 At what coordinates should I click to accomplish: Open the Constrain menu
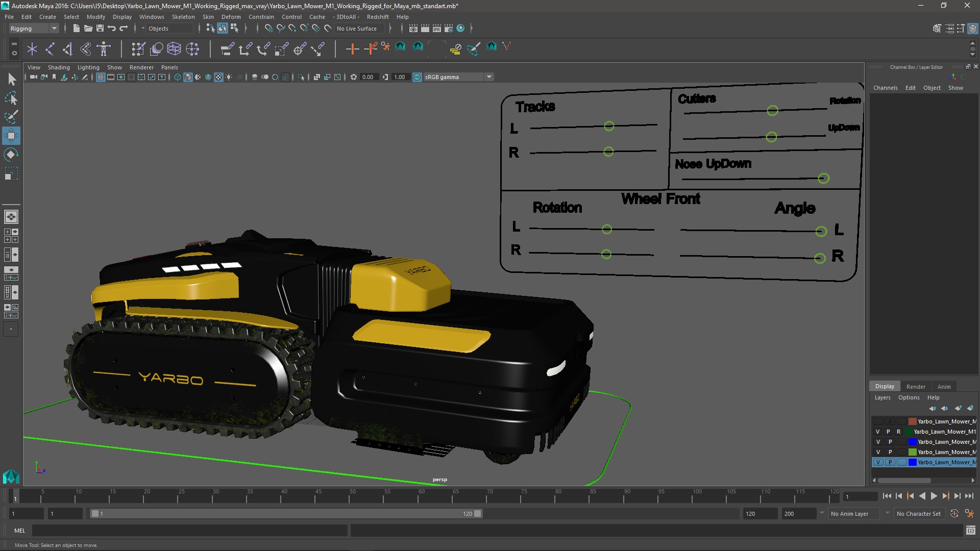pos(261,17)
